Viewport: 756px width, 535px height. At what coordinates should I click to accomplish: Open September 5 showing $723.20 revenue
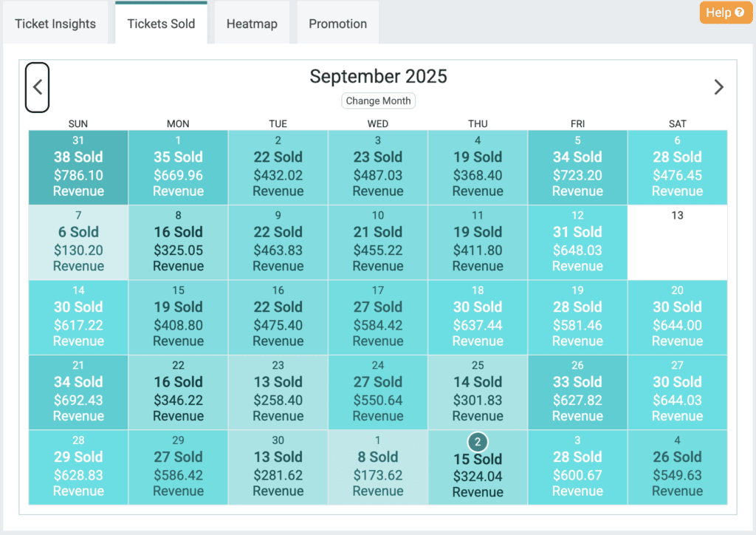coord(577,168)
